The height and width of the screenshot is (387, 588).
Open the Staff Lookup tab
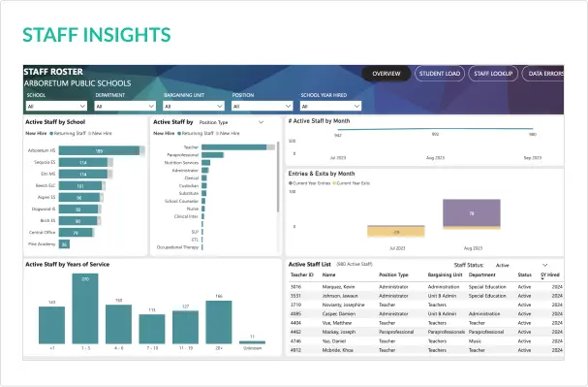(x=493, y=74)
